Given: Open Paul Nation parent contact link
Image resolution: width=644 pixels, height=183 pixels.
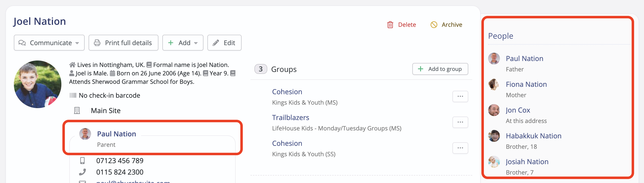Looking at the screenshot, I should click(117, 134).
